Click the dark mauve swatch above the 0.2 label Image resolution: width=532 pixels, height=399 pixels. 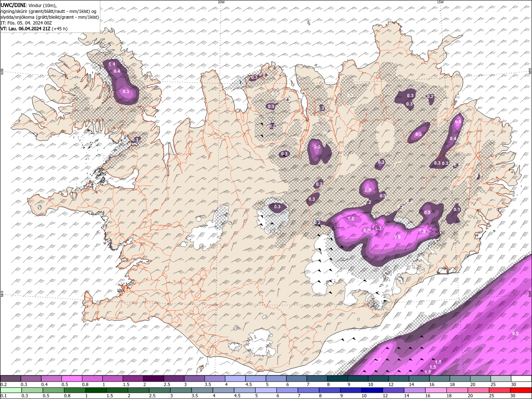click(x=11, y=379)
